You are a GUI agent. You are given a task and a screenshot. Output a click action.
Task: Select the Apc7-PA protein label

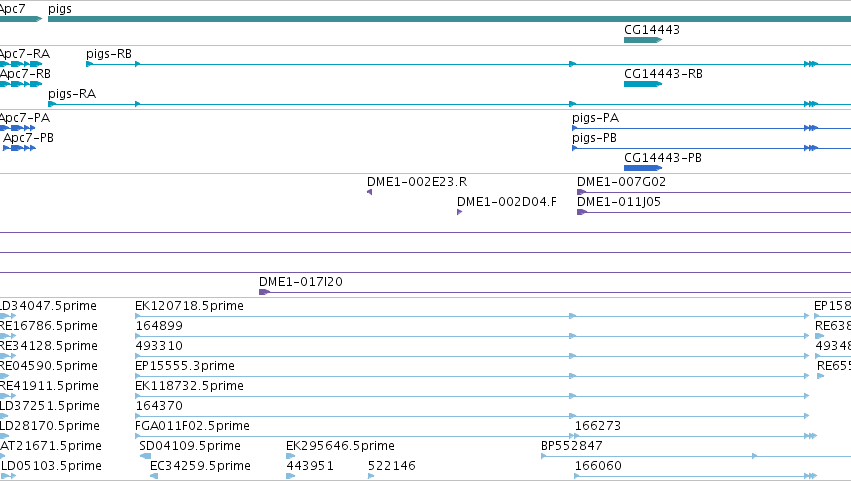(x=25, y=118)
